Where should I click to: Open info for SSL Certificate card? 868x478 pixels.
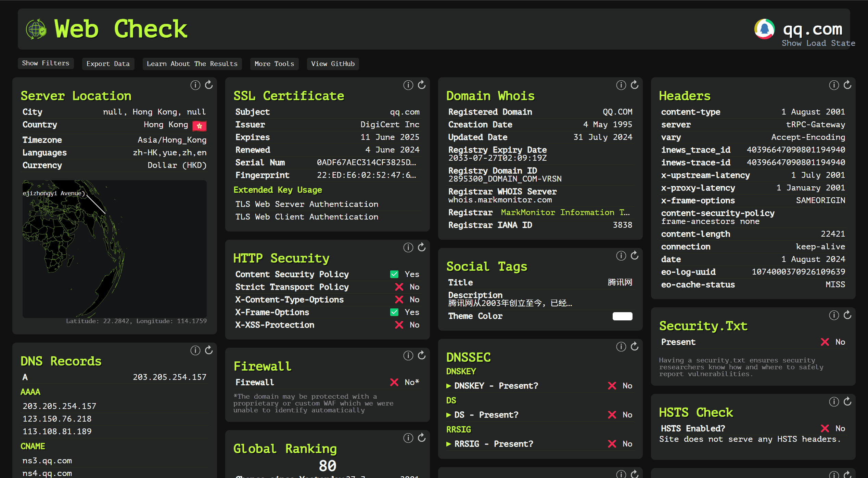408,85
